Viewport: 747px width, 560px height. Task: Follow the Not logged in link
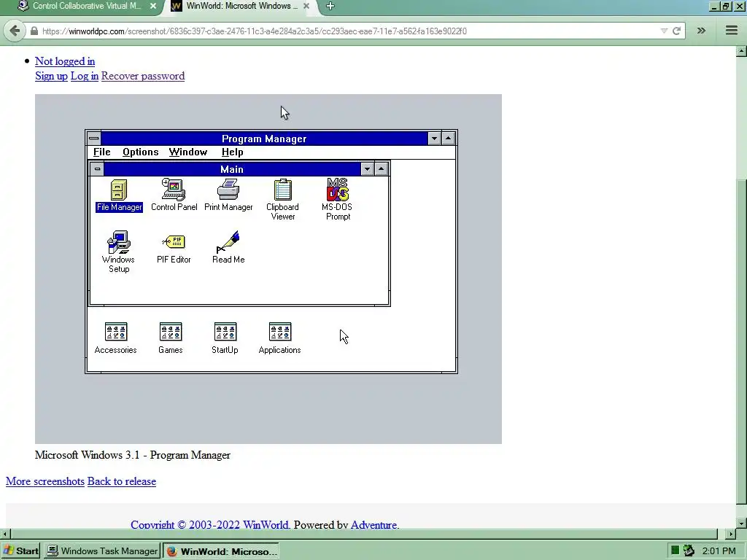coord(65,61)
